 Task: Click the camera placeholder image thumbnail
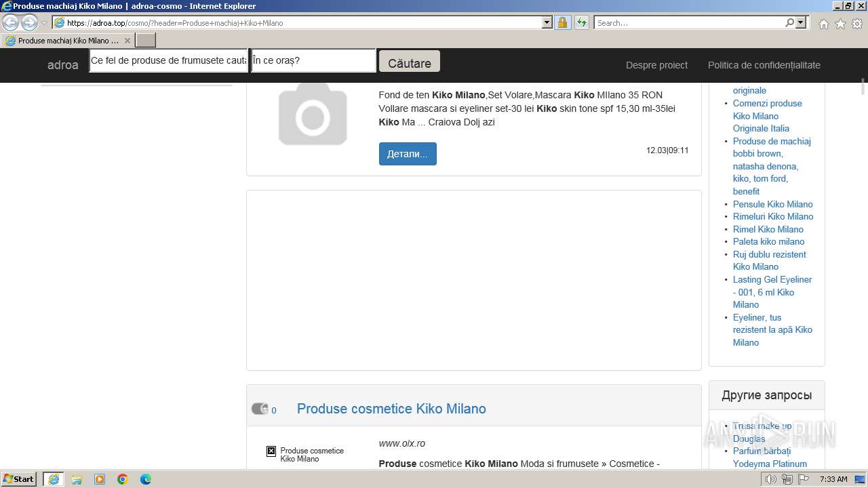[313, 114]
